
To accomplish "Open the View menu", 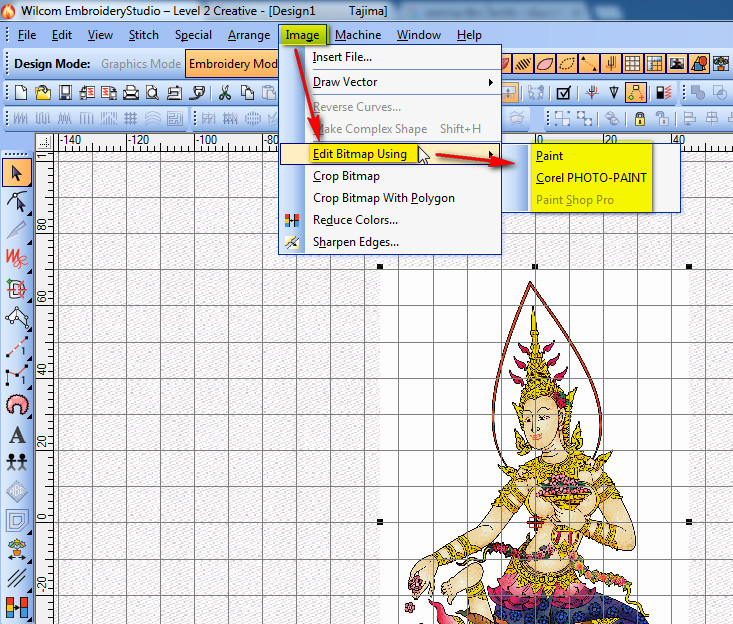I will pyautogui.click(x=100, y=35).
